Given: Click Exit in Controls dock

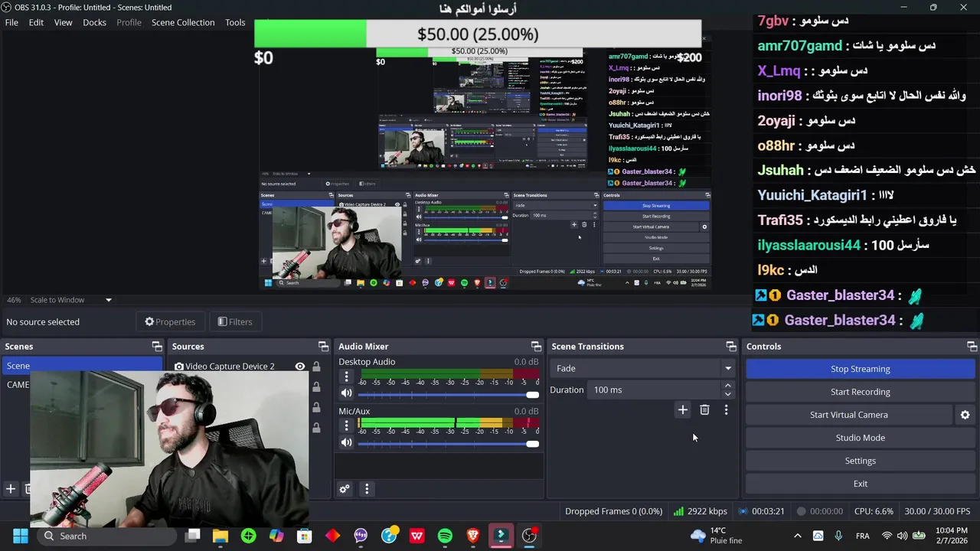Looking at the screenshot, I should point(860,484).
